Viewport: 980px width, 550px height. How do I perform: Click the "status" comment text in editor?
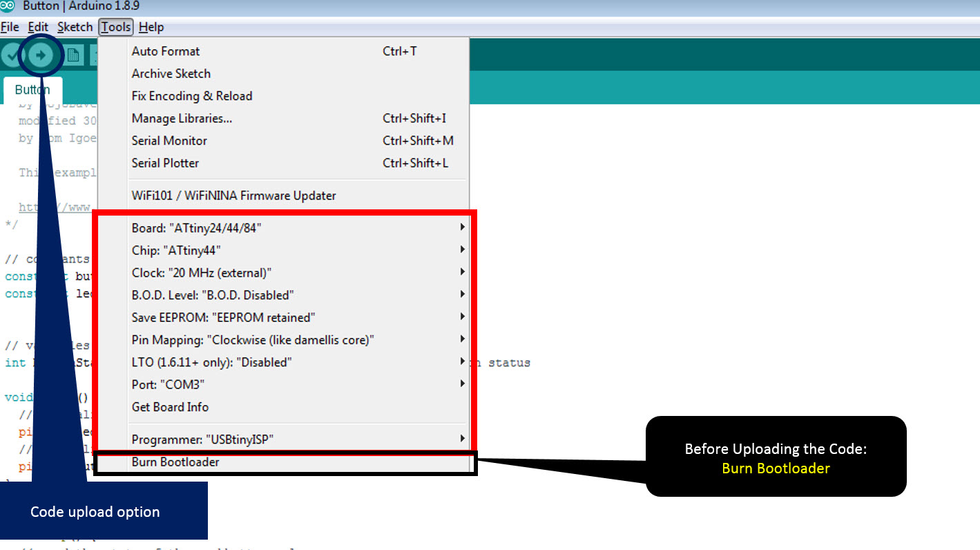click(510, 362)
